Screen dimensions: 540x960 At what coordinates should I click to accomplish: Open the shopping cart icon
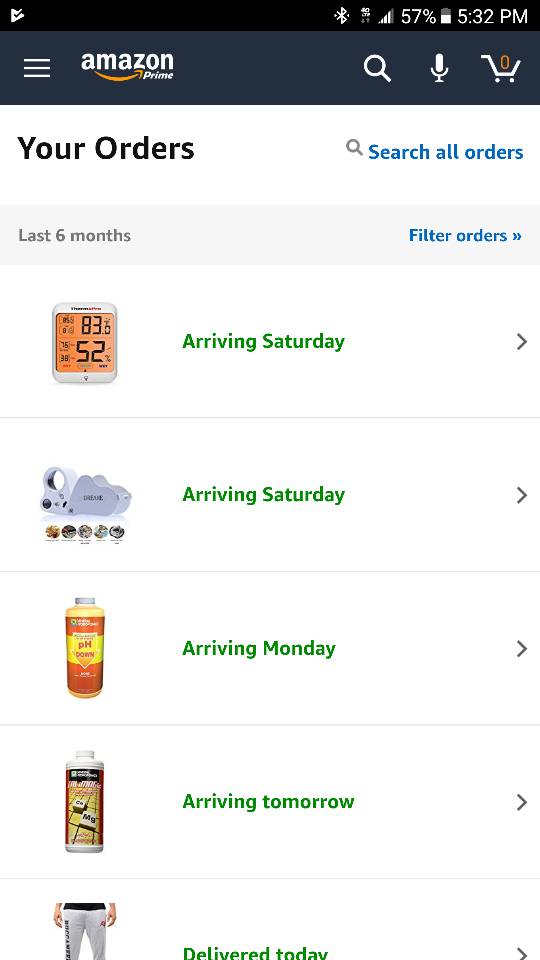pyautogui.click(x=501, y=68)
